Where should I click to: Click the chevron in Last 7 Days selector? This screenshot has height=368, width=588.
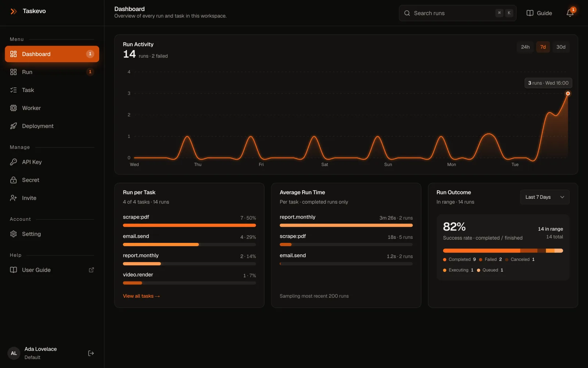click(x=562, y=197)
